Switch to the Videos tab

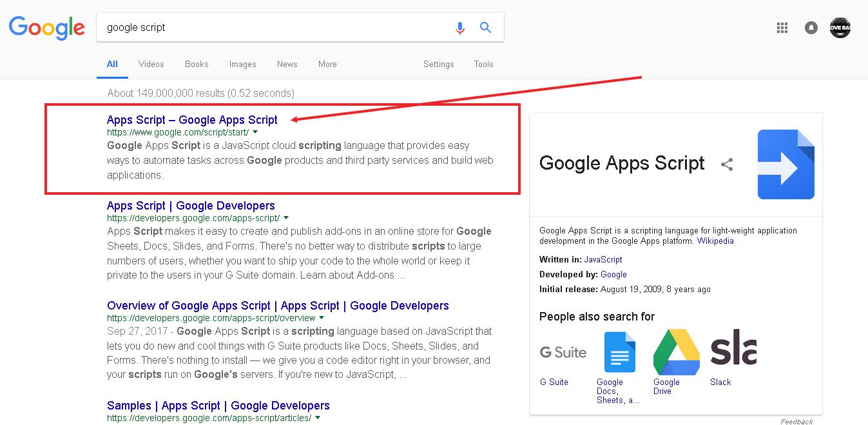(x=151, y=64)
